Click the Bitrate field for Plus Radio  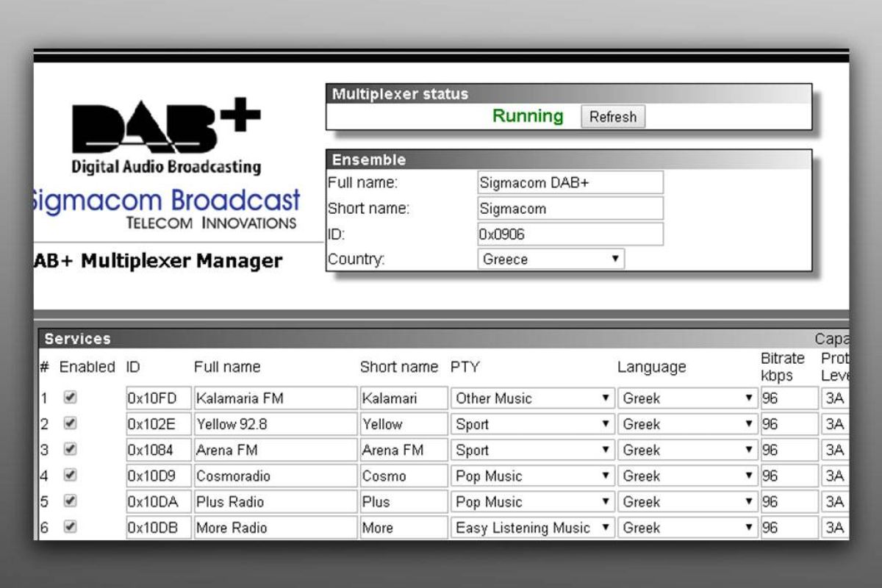pos(789,502)
